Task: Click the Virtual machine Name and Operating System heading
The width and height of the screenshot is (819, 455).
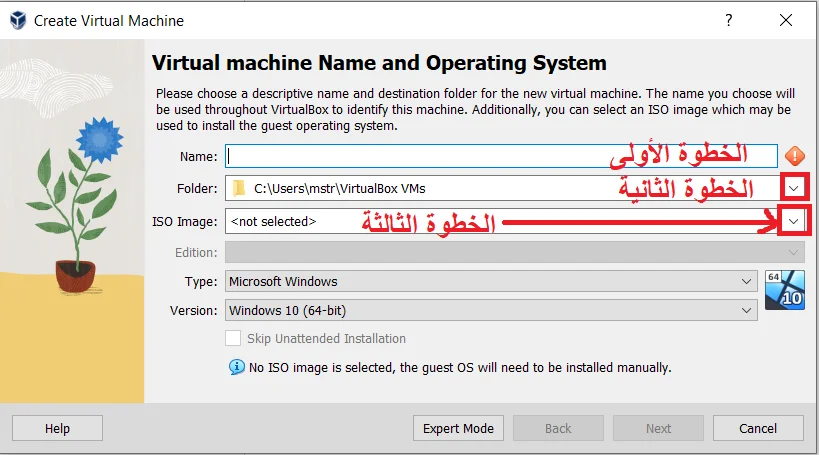Action: tap(379, 63)
